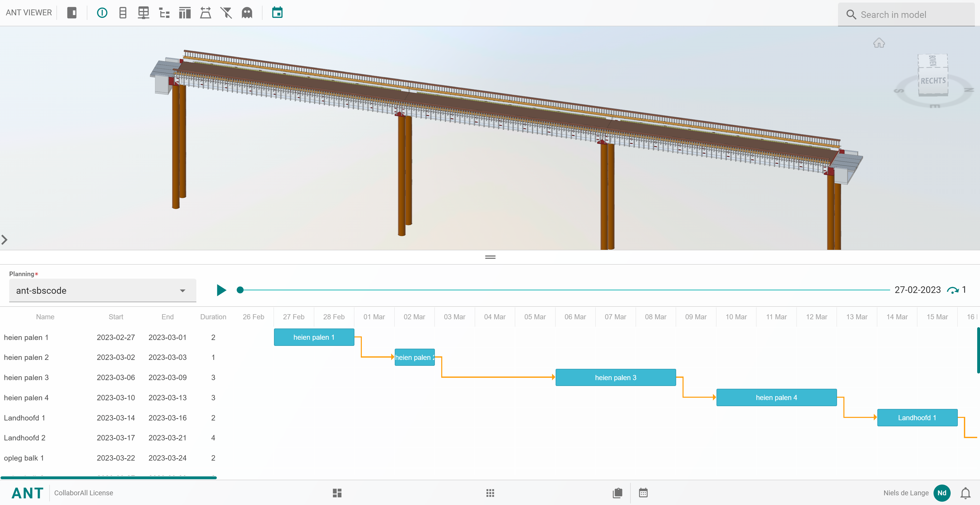Toggle the planning calendar icon in toolbar
The height and width of the screenshot is (505, 980).
(x=277, y=13)
